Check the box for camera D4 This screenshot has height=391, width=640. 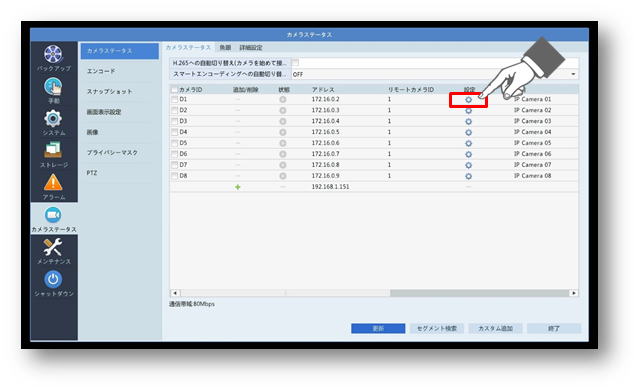tap(174, 132)
